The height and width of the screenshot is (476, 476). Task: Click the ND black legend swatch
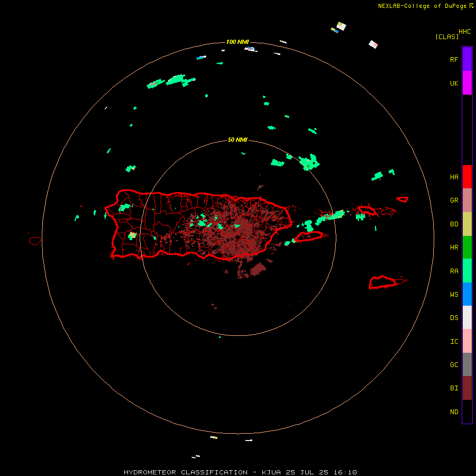tap(467, 411)
